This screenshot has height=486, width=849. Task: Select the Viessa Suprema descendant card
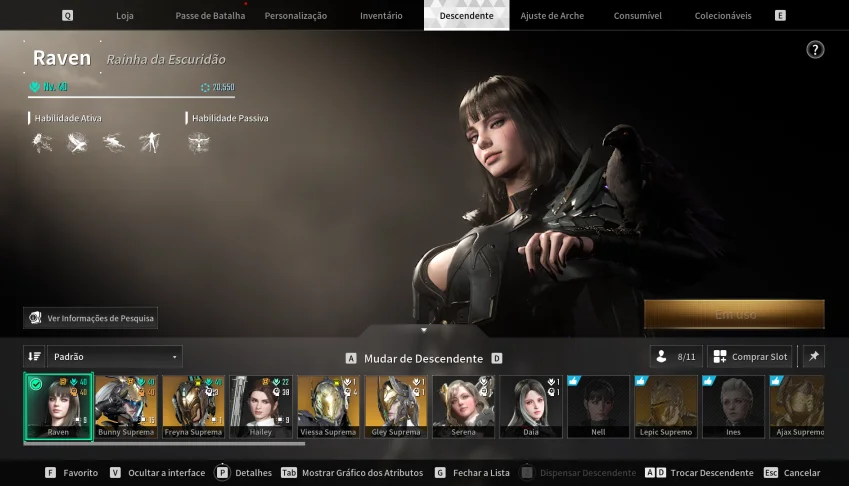(x=328, y=406)
